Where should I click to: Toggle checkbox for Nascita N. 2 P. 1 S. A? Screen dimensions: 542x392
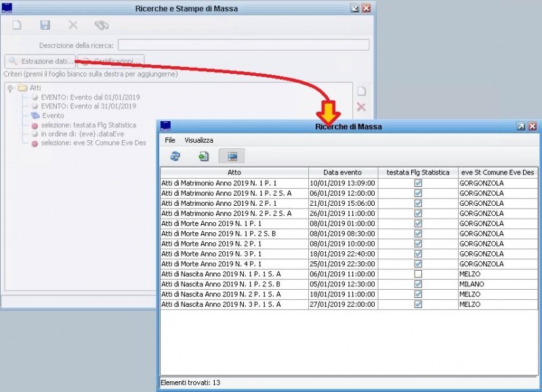tap(418, 295)
